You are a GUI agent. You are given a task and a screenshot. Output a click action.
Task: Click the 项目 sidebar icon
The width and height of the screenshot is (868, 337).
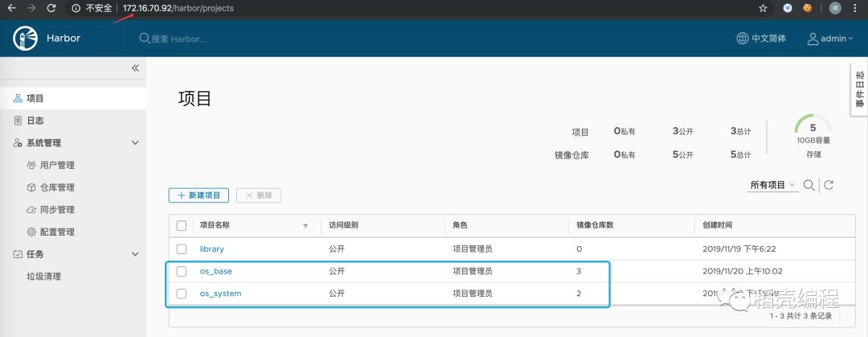click(18, 98)
